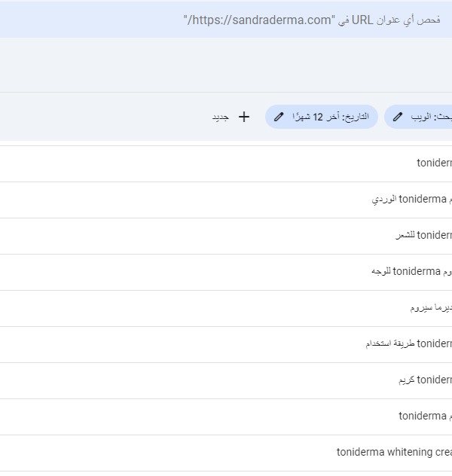Select query row 'toniderma whitening cream'

tap(226, 453)
